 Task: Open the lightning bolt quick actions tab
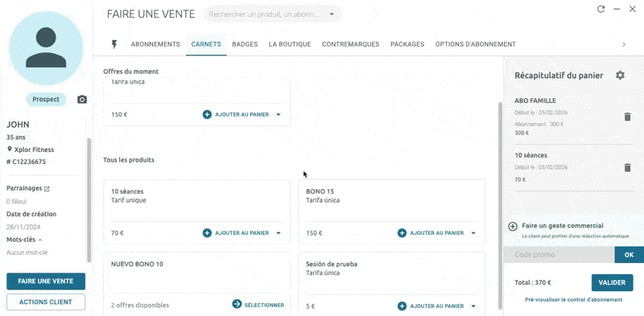114,44
